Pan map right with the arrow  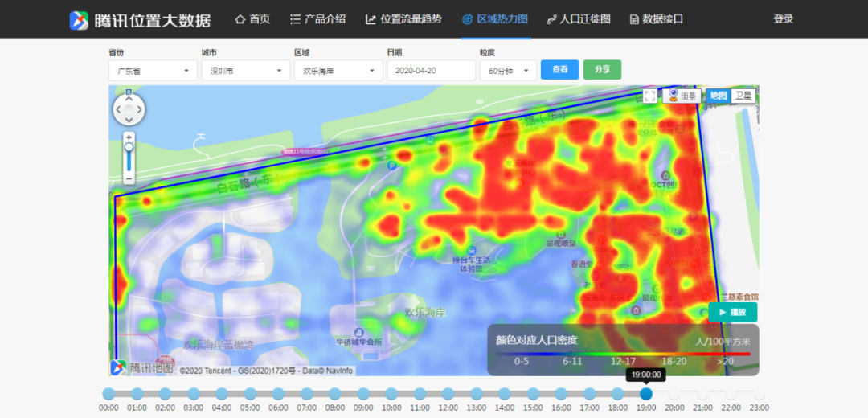point(140,109)
